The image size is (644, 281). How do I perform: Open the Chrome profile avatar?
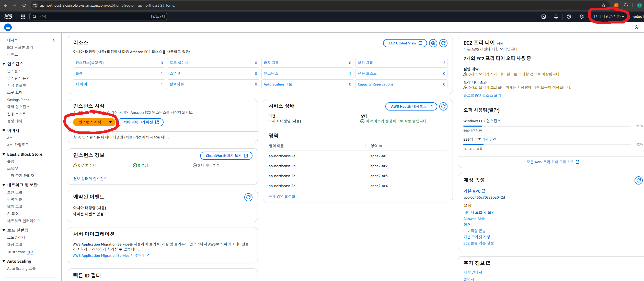point(639,5)
